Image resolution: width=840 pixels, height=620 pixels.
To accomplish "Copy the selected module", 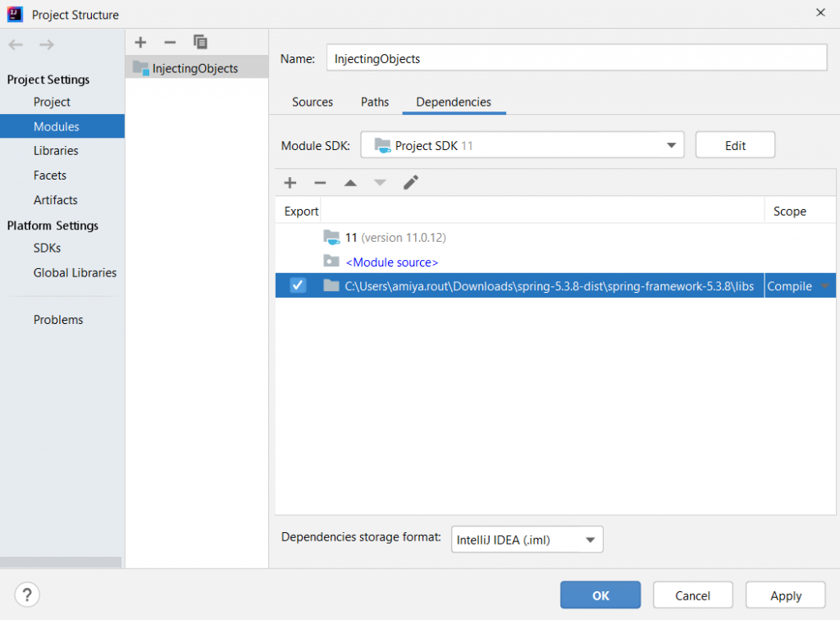I will 200,42.
